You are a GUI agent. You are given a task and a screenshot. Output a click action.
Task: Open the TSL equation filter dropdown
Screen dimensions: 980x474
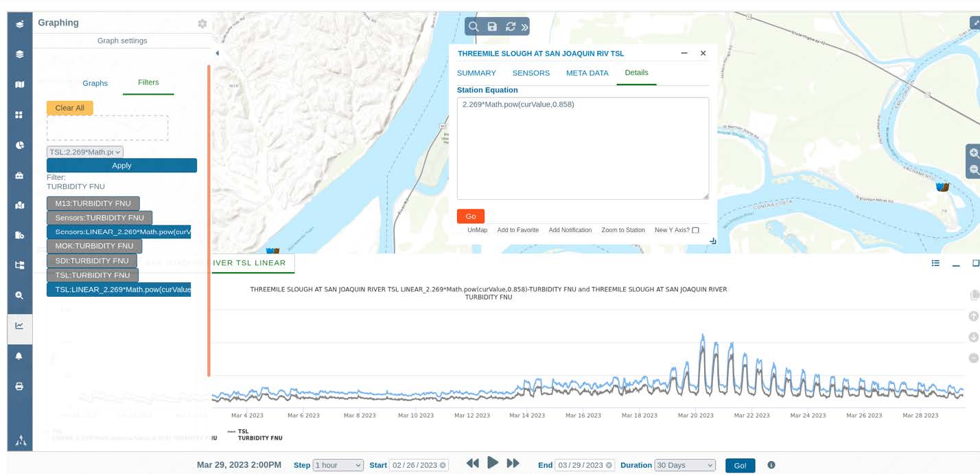coord(85,152)
